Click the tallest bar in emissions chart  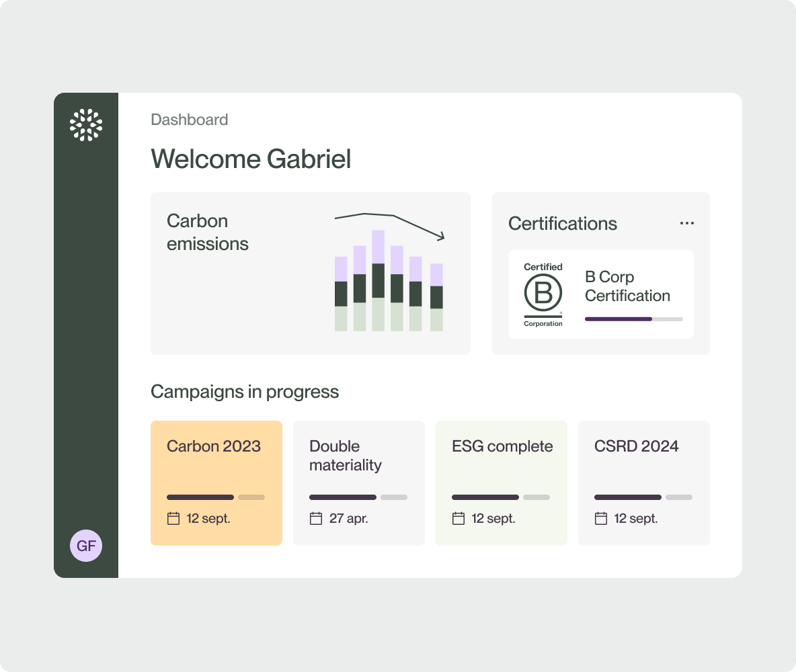click(x=379, y=281)
